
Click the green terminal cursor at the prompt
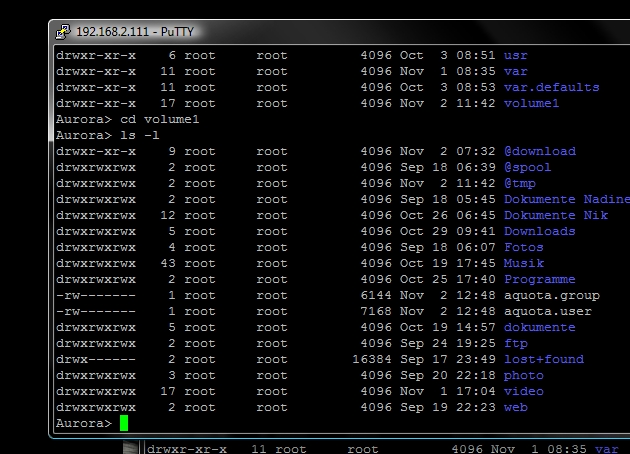(124, 423)
